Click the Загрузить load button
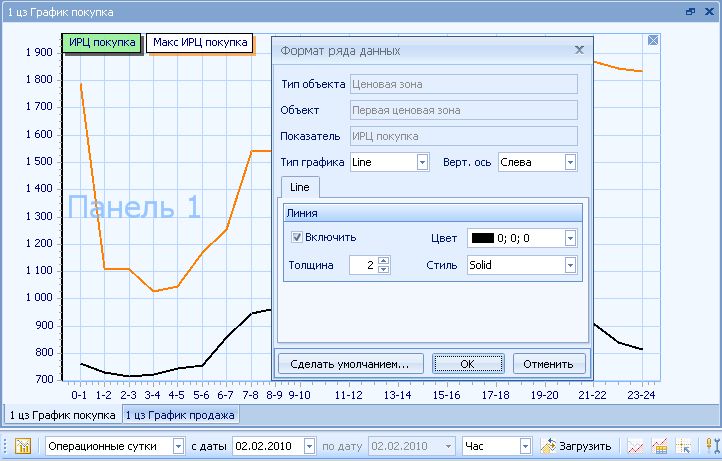 click(576, 445)
